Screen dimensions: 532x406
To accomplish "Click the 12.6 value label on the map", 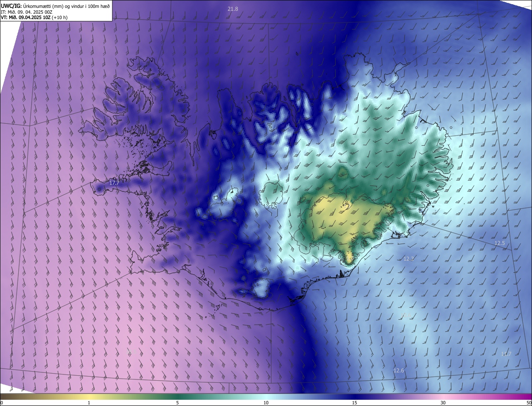I will (399, 370).
